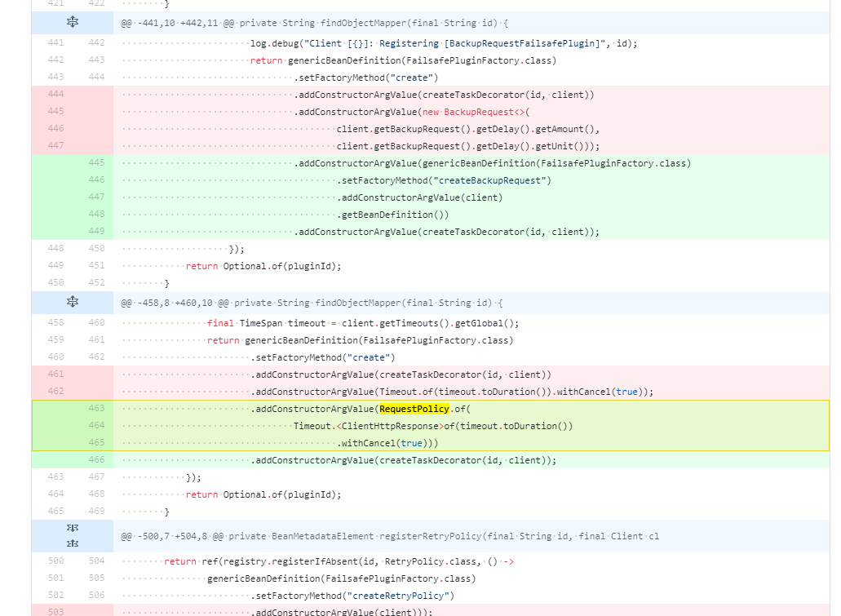Click old line number 444 on the deleted line

pyautogui.click(x=55, y=94)
